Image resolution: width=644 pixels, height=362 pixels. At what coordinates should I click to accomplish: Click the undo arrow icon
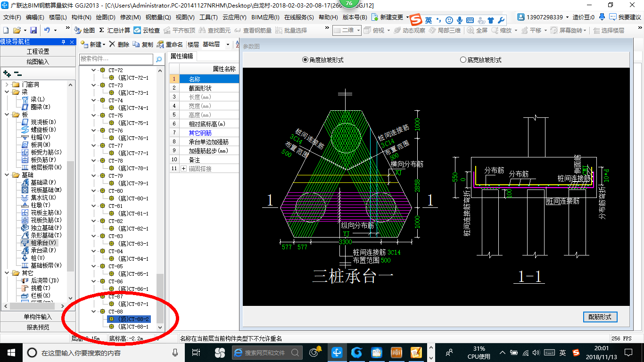coord(47,30)
